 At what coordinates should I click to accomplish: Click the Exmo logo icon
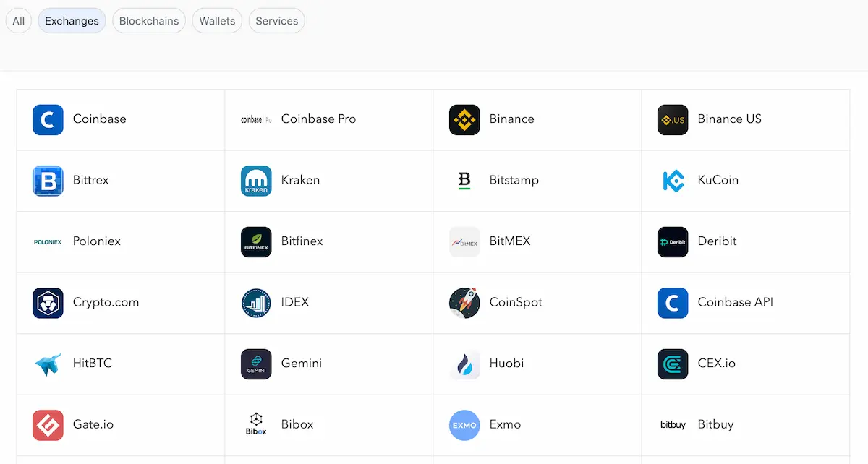click(x=464, y=425)
